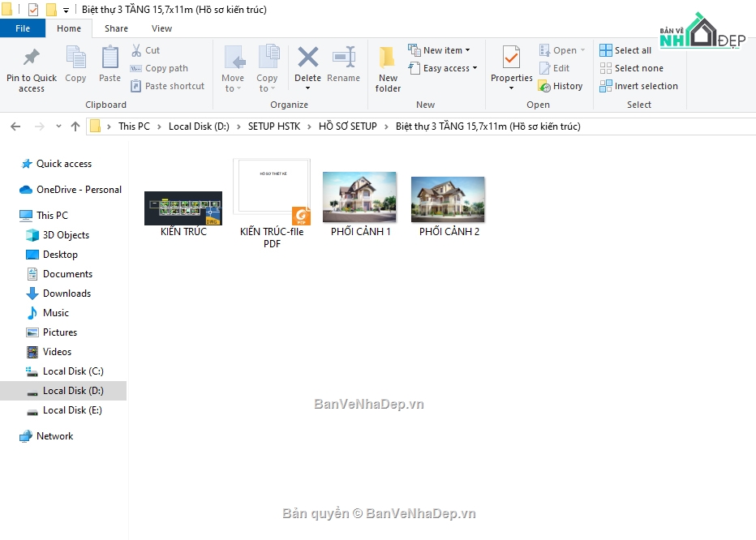Viewport: 756px width, 540px height.
Task: Click the Paste icon in Clipboard group
Action: click(110, 59)
